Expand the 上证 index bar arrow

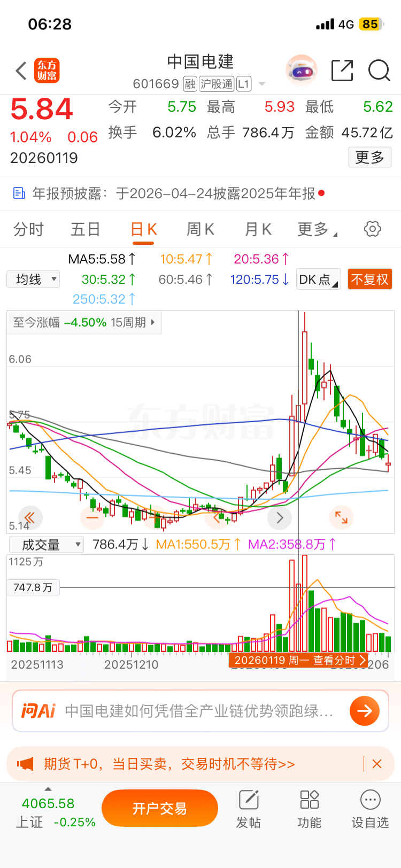click(x=48, y=789)
